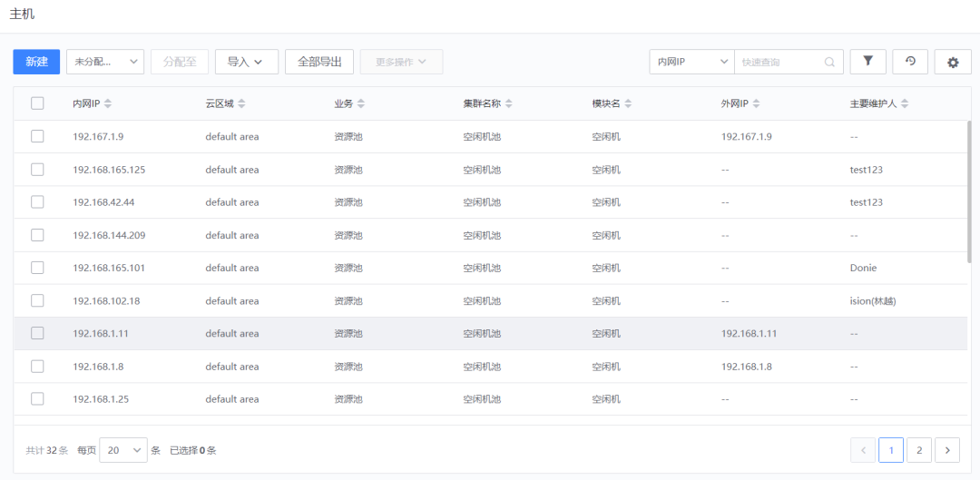Check the row 192.167.1.9
Image resolution: width=980 pixels, height=480 pixels.
click(37, 136)
